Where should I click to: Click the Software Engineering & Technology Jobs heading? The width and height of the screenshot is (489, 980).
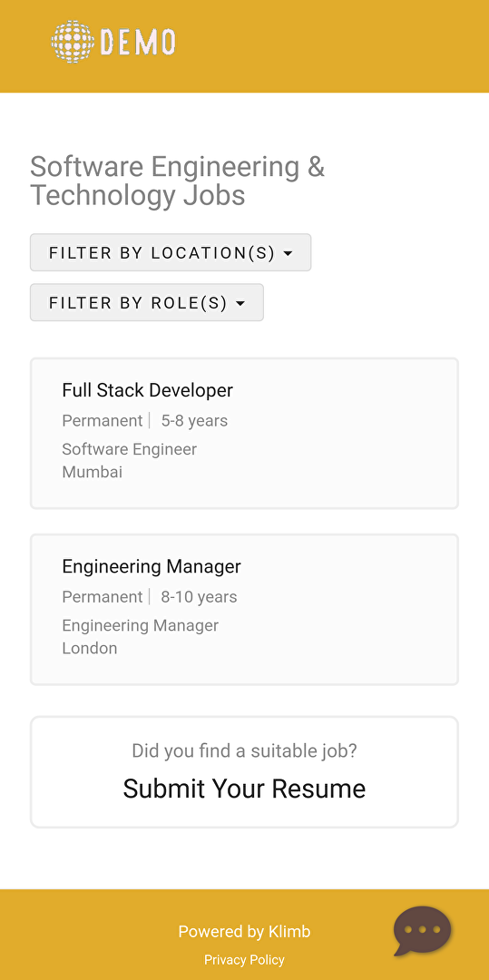[177, 181]
